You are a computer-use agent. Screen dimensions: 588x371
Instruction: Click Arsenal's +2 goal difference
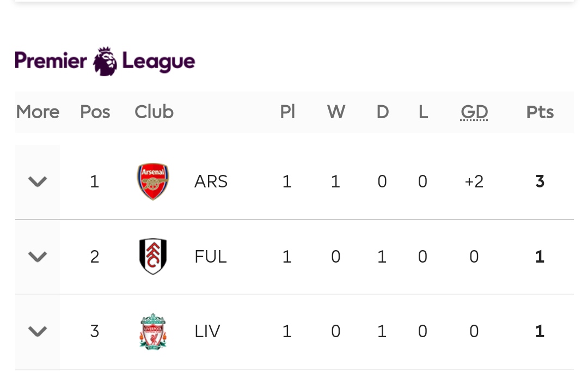click(x=474, y=181)
